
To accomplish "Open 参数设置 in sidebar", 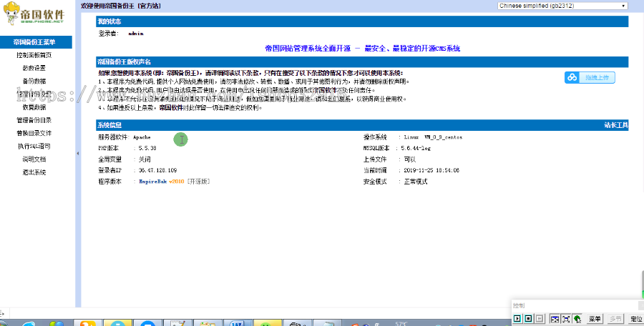I will click(x=34, y=68).
